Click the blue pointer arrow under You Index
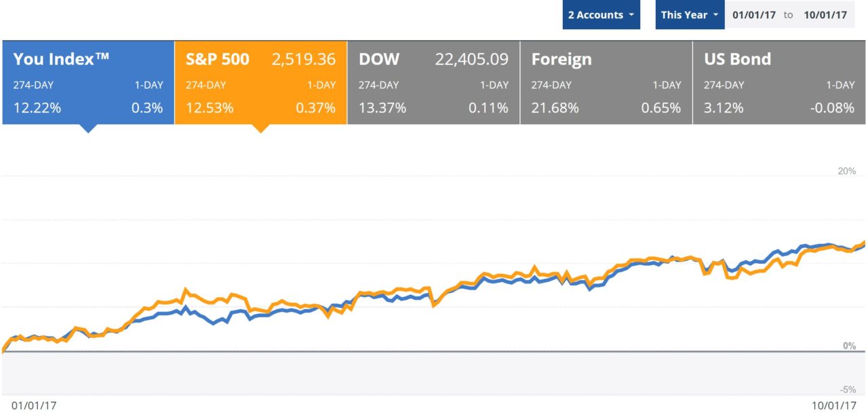Image resolution: width=868 pixels, height=415 pixels. tap(88, 128)
